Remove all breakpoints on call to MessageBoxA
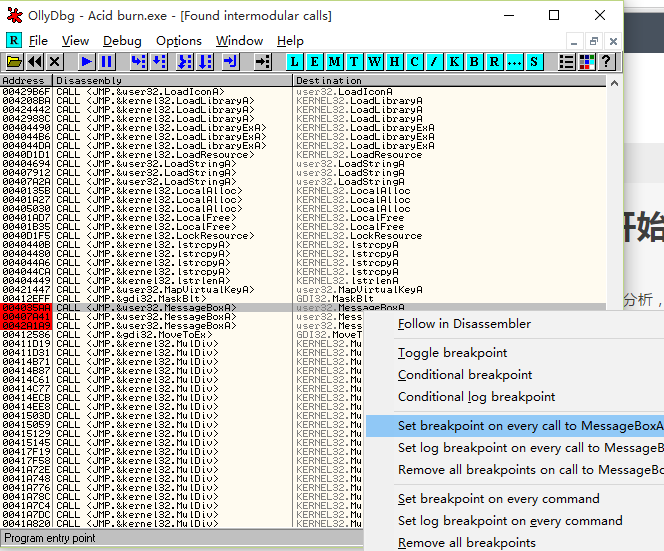The image size is (664, 551). [x=515, y=470]
